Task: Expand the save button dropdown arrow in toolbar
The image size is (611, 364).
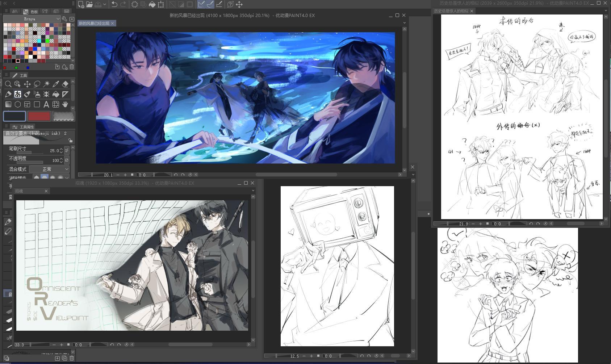Action: tap(104, 4)
